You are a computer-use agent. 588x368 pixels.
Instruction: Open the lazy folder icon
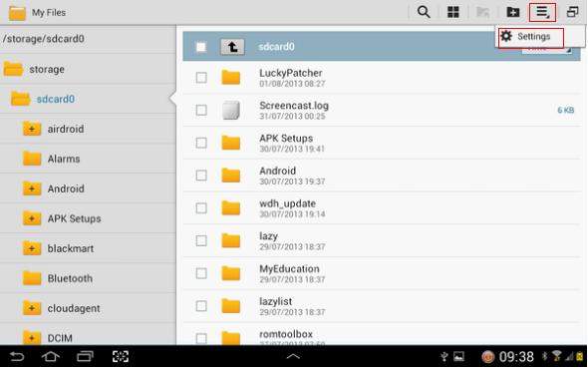[x=230, y=240]
